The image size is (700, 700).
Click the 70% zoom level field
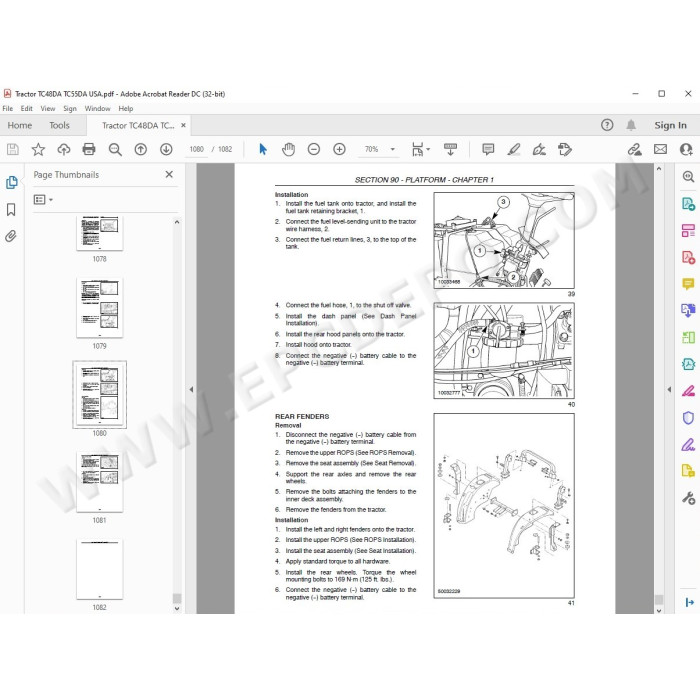[x=371, y=149]
